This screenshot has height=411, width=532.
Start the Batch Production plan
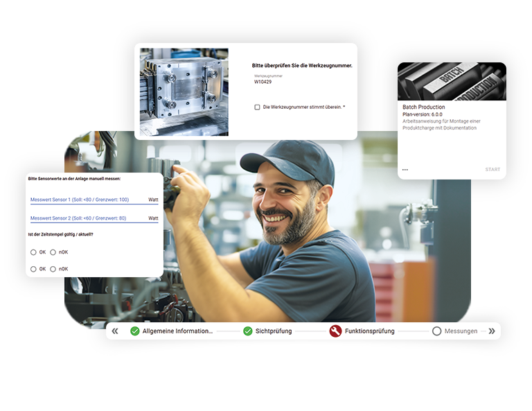tap(493, 169)
